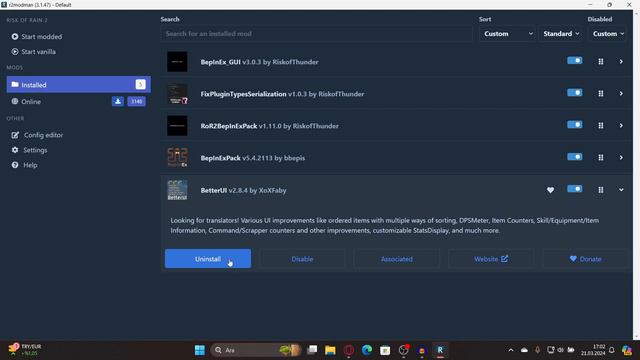The image size is (640, 360).
Task: Click the r2modman taskbar icon
Action: pyautogui.click(x=440, y=350)
